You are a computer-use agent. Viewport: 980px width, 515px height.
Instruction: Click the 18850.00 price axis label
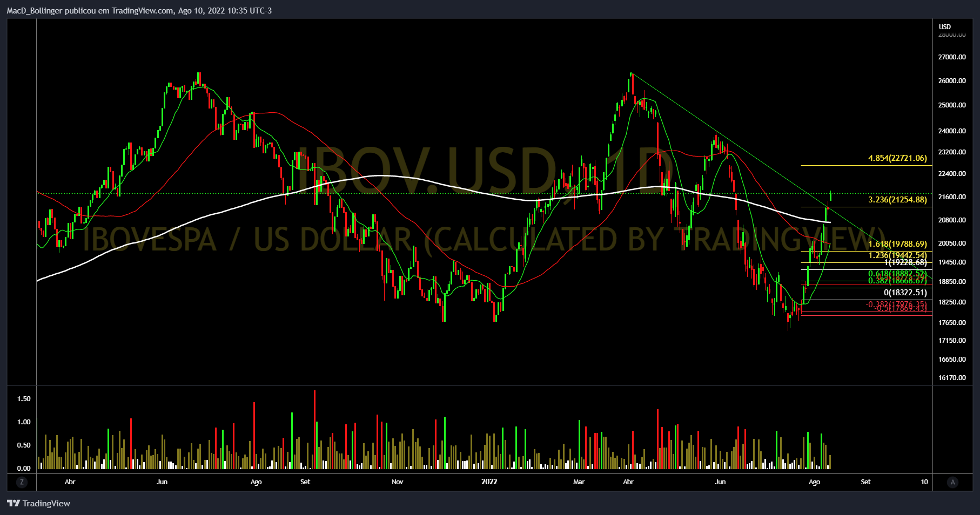tap(952, 282)
